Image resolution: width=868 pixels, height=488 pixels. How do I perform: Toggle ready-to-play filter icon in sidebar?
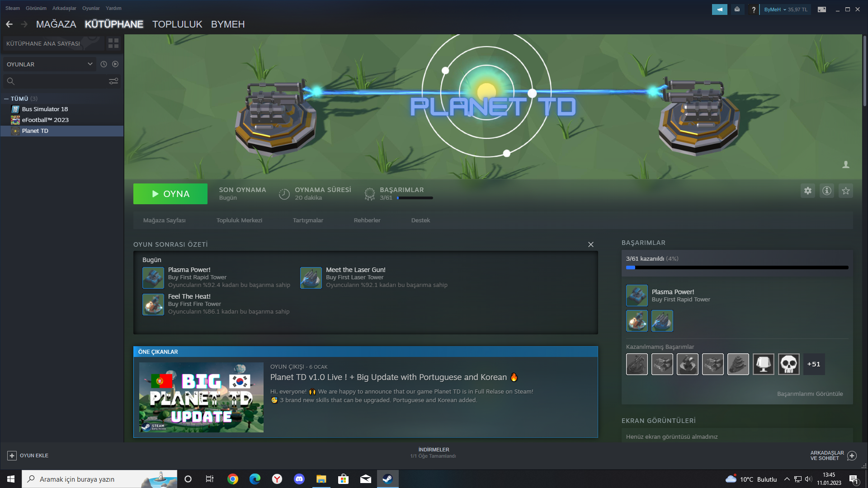[115, 64]
